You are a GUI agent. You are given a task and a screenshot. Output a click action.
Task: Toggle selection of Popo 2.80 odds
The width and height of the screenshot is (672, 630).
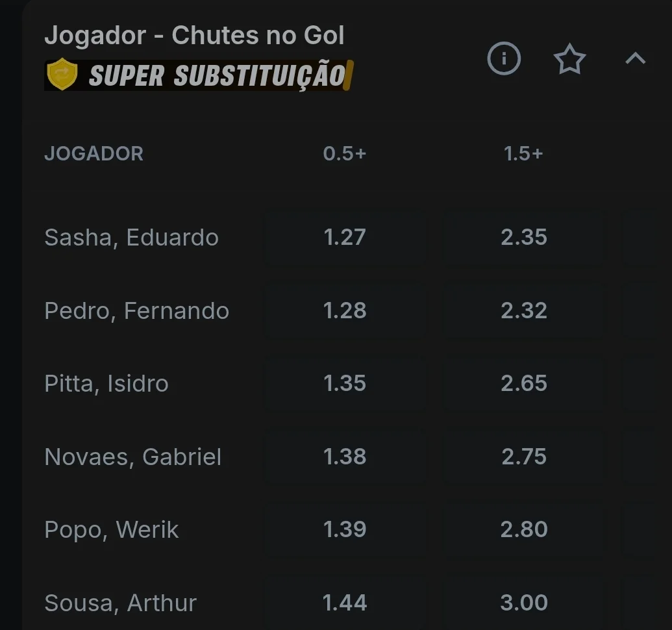click(523, 529)
